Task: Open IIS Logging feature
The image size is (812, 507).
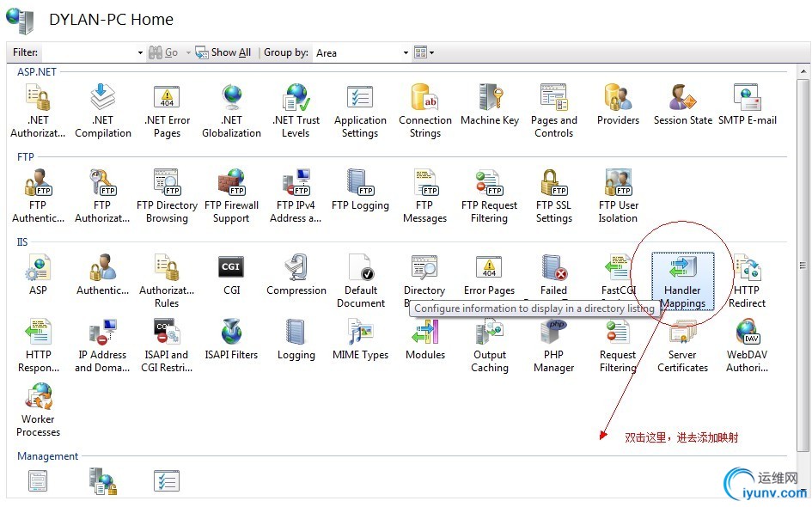Action: (296, 339)
